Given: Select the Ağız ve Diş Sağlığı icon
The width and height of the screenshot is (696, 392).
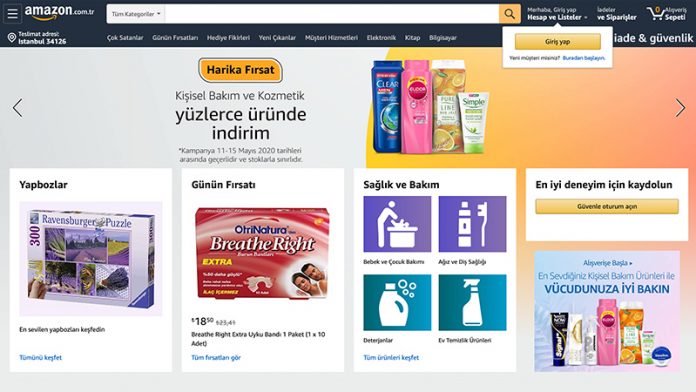Looking at the screenshot, I should point(472,224).
